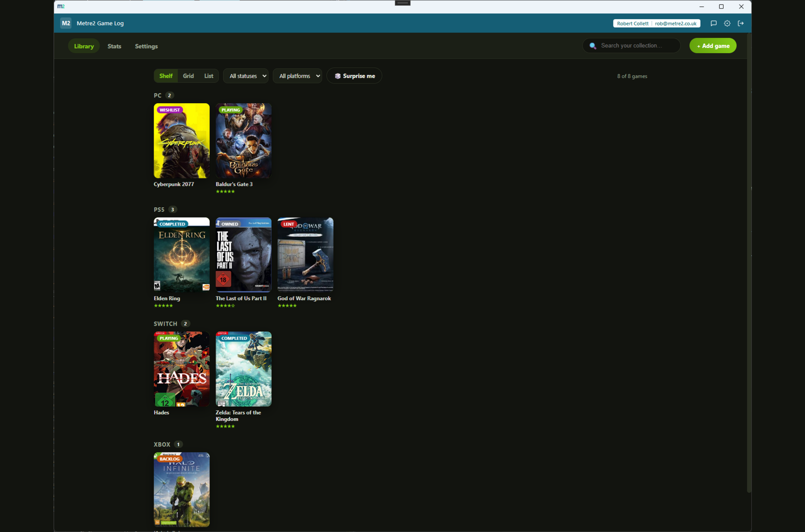Click Zelda Tears of the Kingdom star rating

[225, 427]
